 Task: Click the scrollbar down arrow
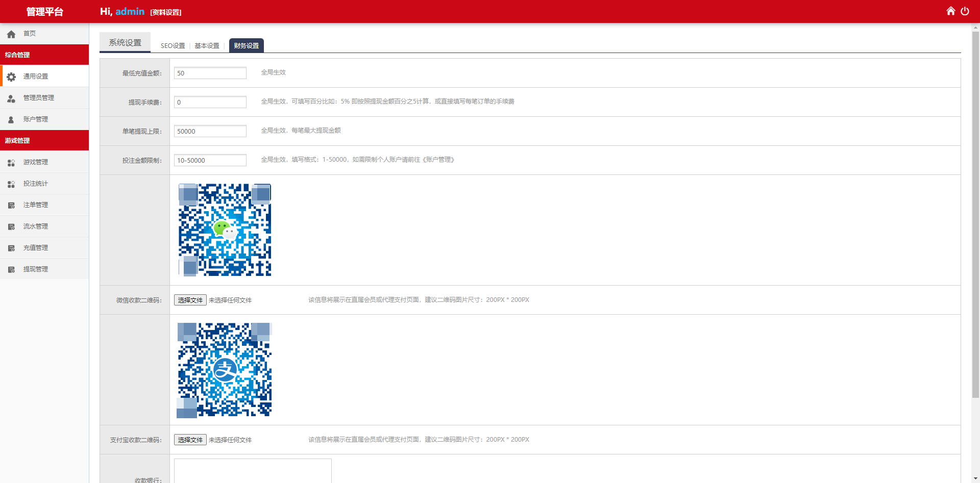coord(975,478)
